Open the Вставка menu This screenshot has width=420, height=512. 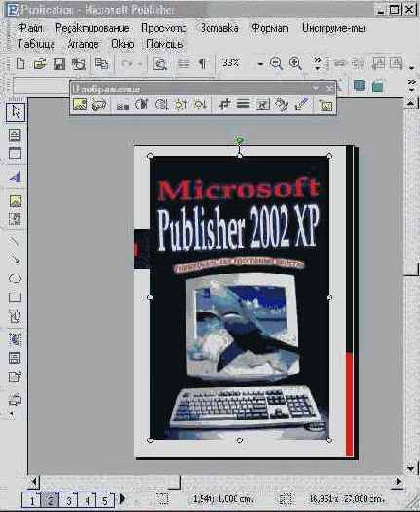[x=218, y=28]
